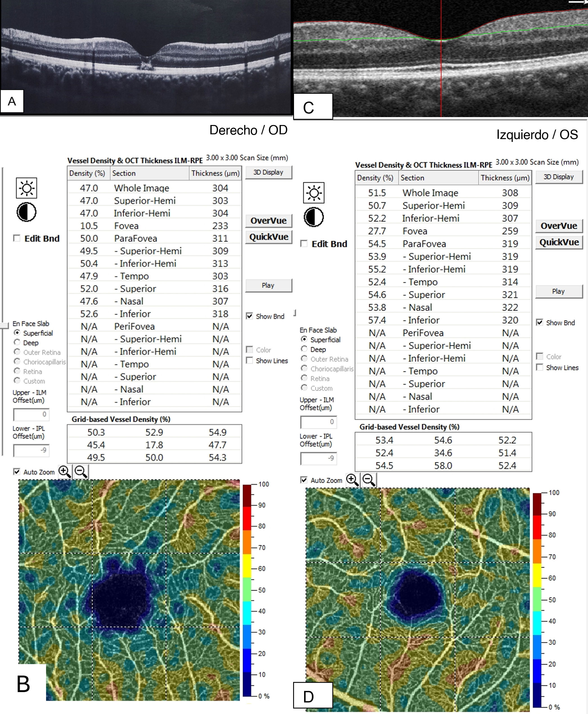Select Deep en face slab for right eye
588x714 pixels.
[x=17, y=342]
